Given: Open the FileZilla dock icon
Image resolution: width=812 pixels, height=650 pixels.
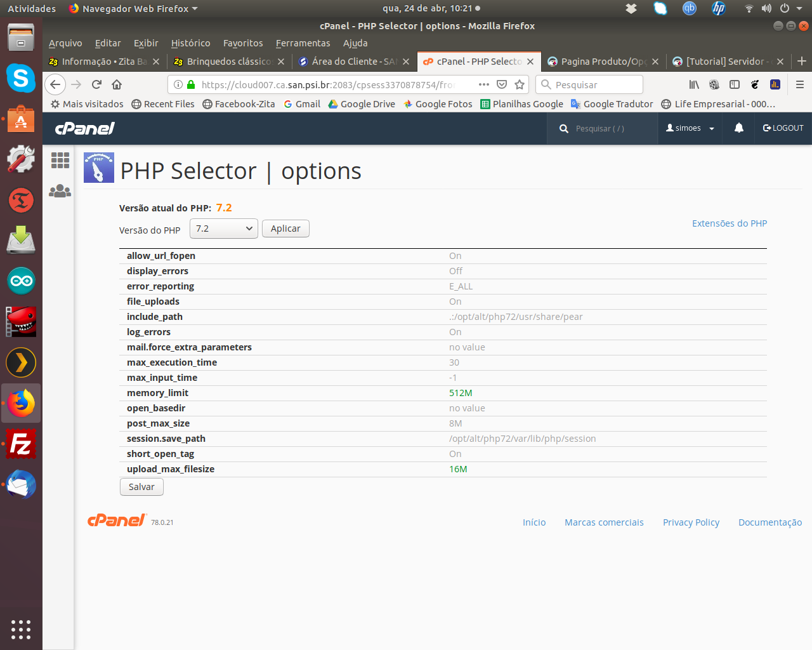Looking at the screenshot, I should tap(21, 444).
